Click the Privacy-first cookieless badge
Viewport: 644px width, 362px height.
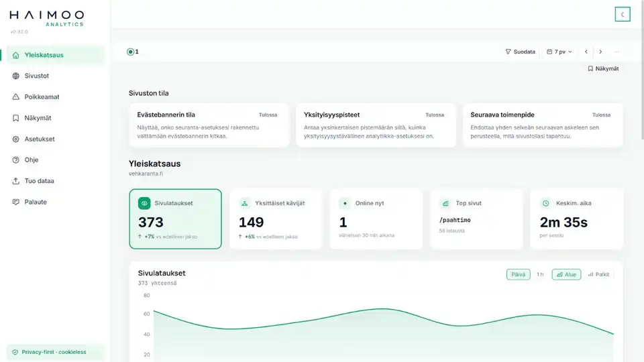(x=56, y=352)
